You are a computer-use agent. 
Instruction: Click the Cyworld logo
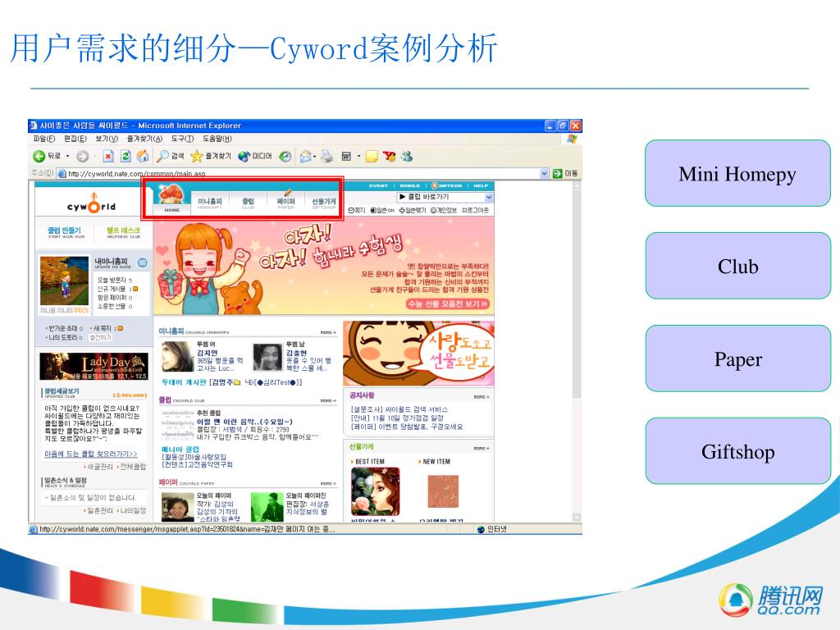92,204
